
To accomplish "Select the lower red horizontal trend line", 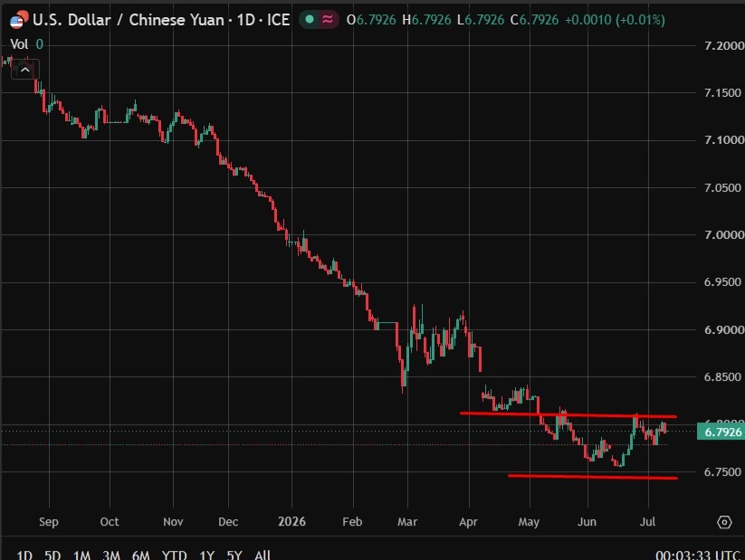I will pyautogui.click(x=593, y=477).
